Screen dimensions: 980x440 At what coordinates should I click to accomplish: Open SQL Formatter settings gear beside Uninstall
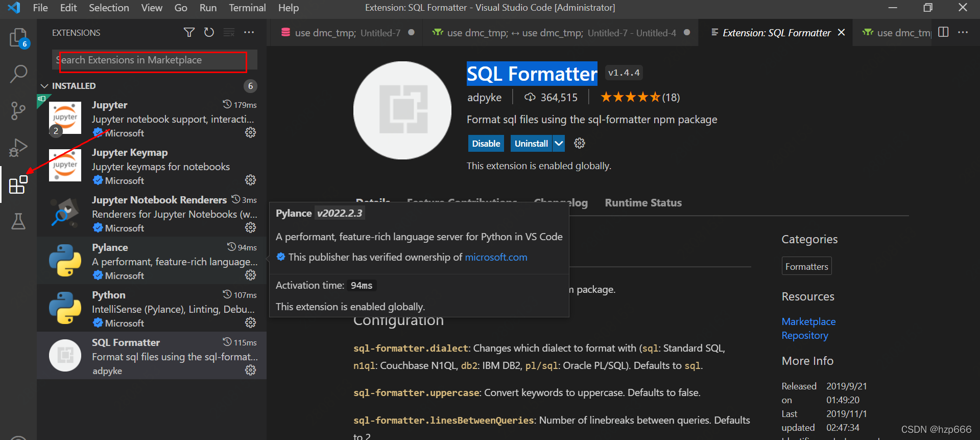click(579, 144)
